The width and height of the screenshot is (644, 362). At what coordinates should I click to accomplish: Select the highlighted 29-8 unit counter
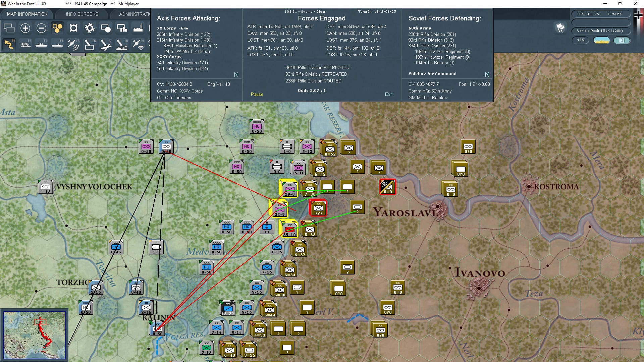(289, 189)
